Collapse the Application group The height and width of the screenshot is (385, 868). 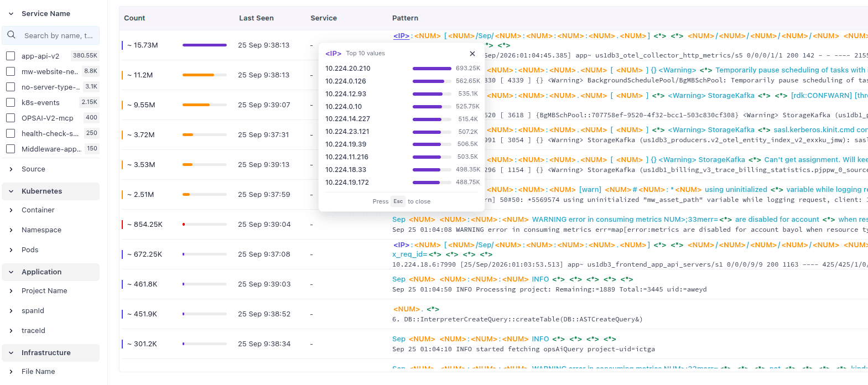point(11,272)
